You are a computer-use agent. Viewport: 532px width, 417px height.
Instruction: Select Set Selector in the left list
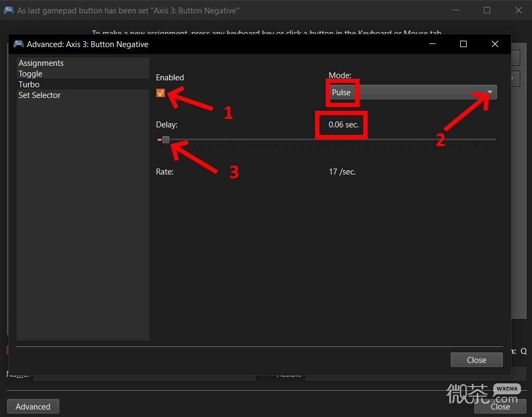coord(83,95)
